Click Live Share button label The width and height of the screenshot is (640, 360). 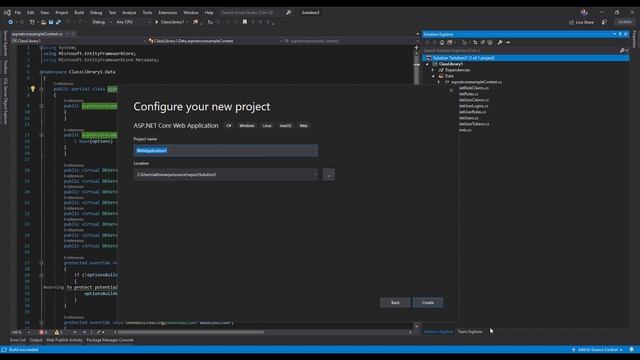click(x=584, y=22)
